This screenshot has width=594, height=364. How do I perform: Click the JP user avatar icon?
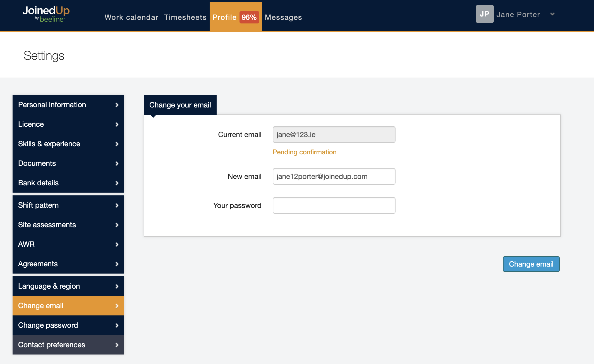[x=485, y=14]
